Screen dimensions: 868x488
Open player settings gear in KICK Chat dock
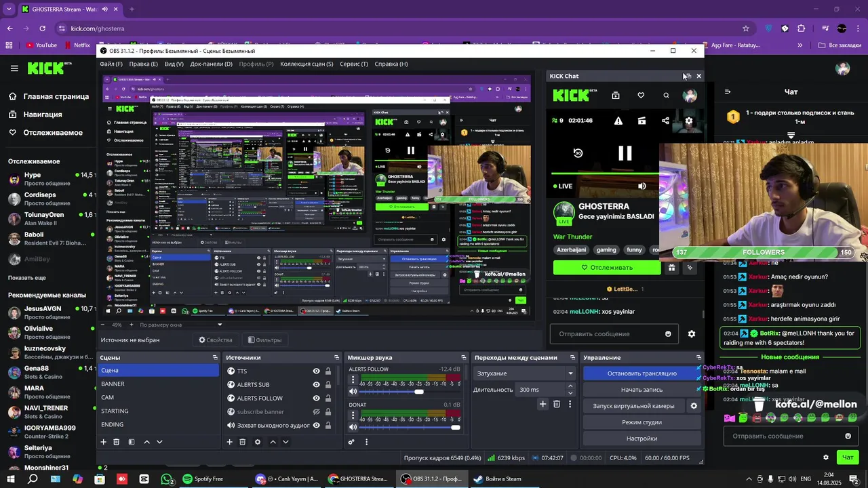click(x=689, y=121)
